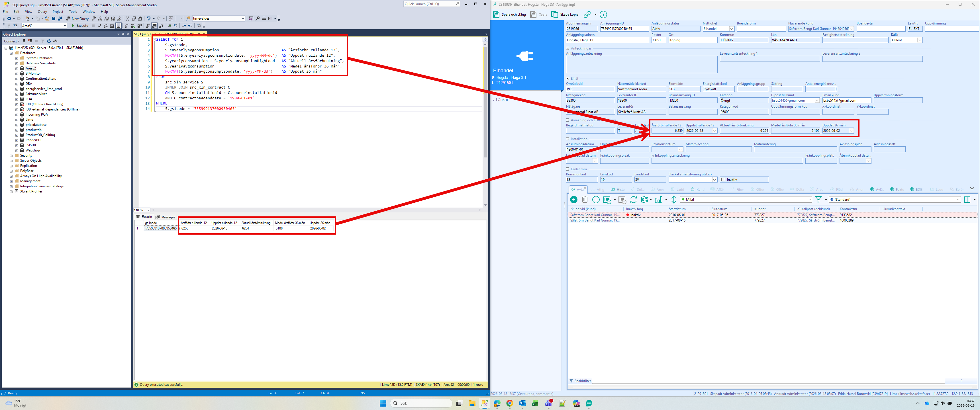
Task: Click the wrench Properties icon in SSMS toolbar
Action: (x=258, y=19)
